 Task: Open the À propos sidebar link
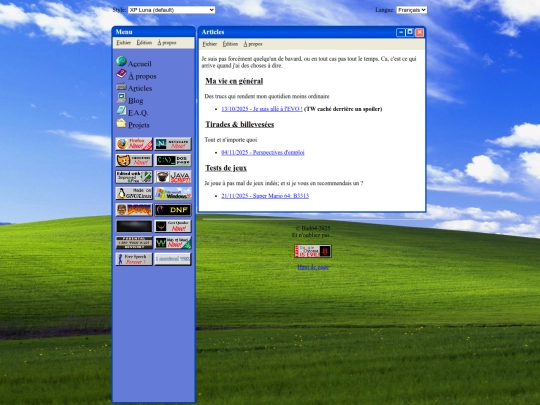142,76
